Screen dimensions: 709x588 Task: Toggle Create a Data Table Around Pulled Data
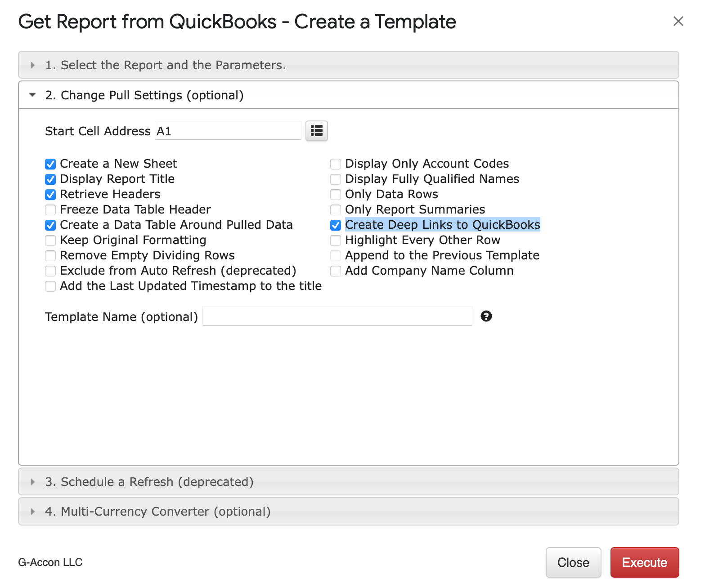click(x=50, y=225)
